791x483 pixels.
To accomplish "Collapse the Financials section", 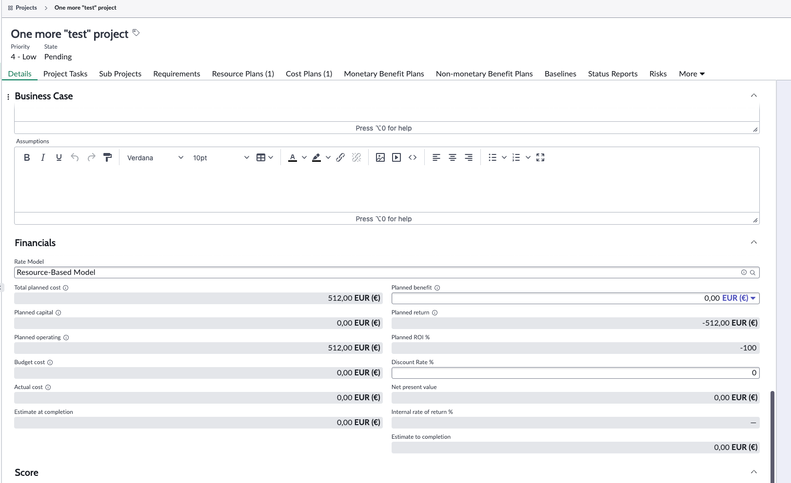I will pyautogui.click(x=754, y=242).
